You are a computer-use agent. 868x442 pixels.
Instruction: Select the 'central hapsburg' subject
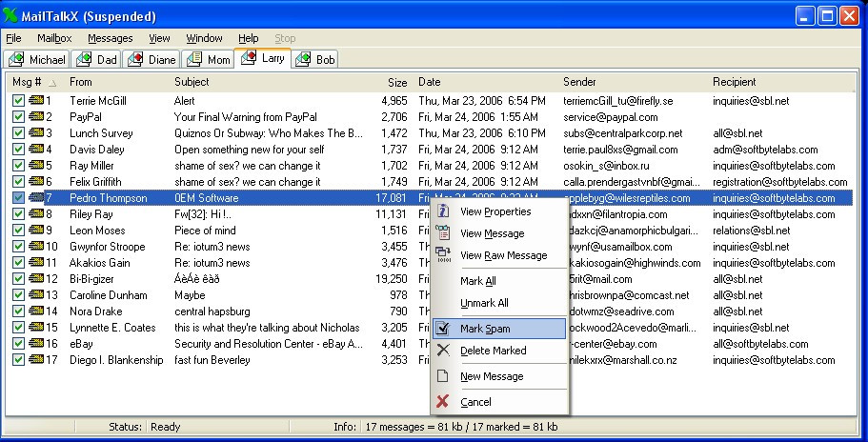click(212, 311)
